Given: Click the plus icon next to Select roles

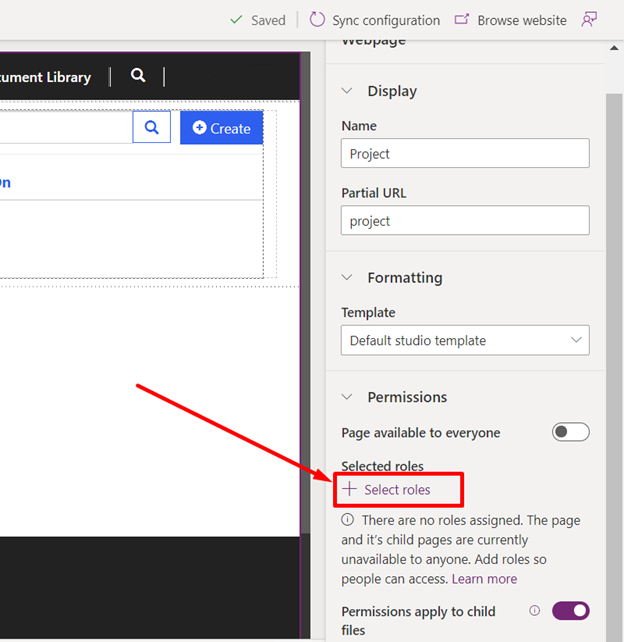Looking at the screenshot, I should pyautogui.click(x=349, y=489).
